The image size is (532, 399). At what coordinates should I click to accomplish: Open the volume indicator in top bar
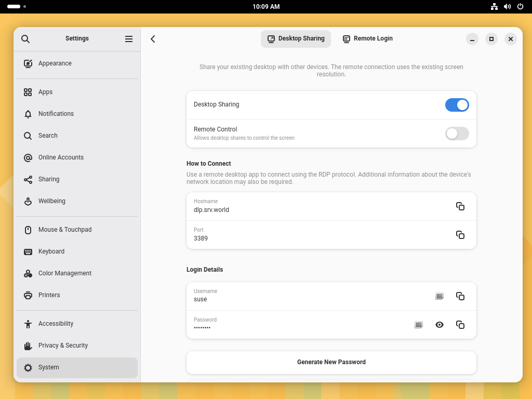point(507,7)
